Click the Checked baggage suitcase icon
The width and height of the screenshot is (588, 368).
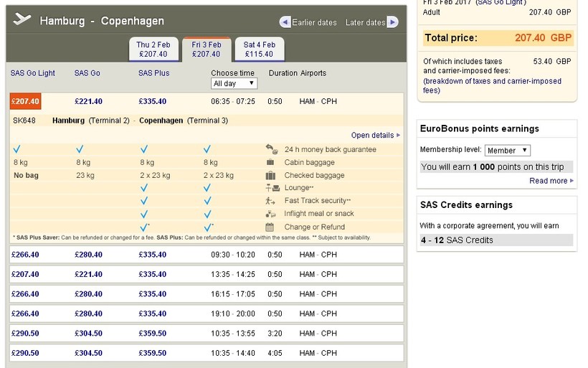pos(270,175)
